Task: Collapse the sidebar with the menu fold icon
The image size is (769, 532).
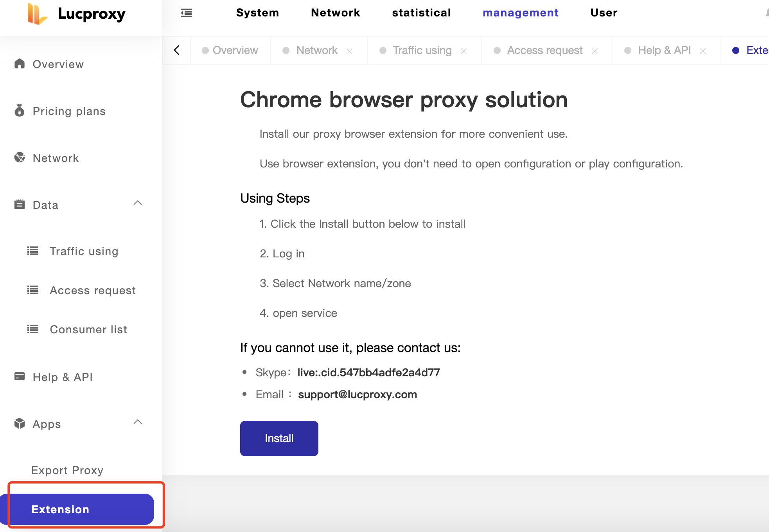Action: 186,13
